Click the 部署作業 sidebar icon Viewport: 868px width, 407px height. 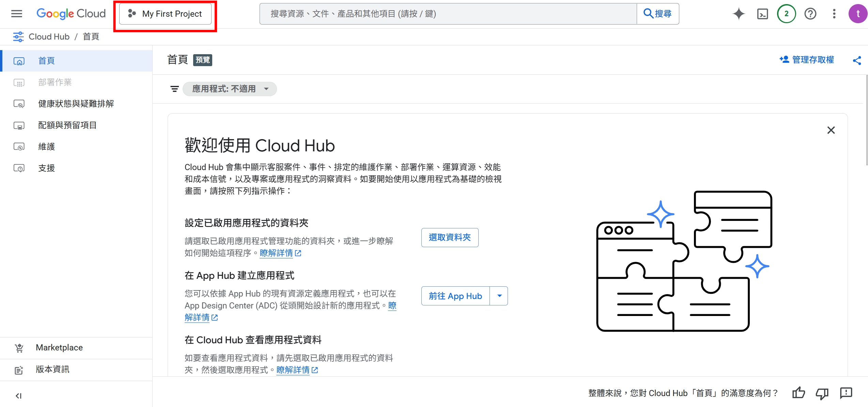click(19, 82)
